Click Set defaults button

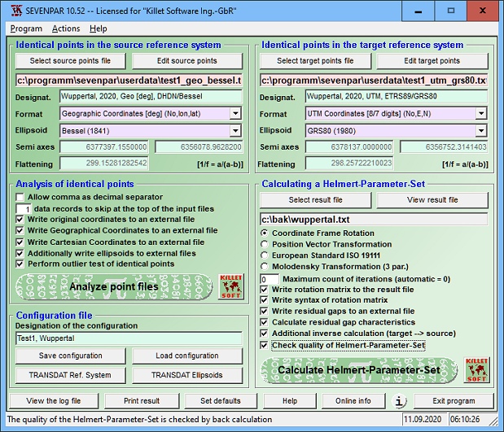pyautogui.click(x=221, y=401)
